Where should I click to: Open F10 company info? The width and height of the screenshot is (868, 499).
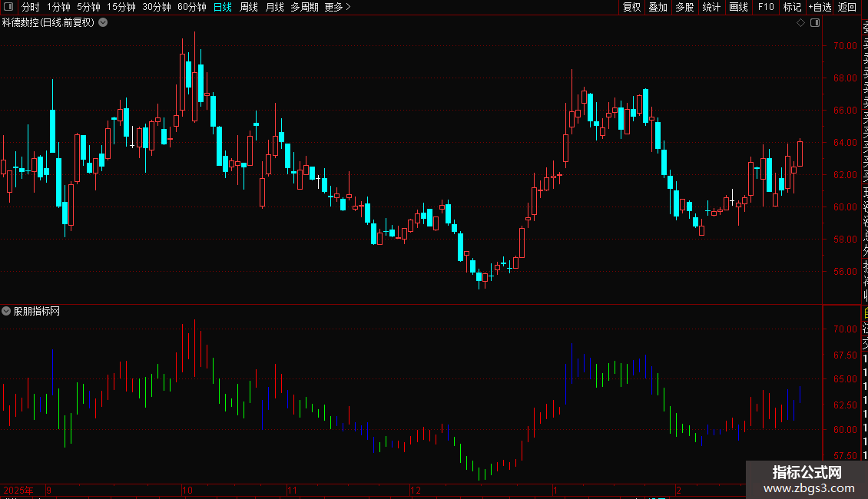click(766, 7)
